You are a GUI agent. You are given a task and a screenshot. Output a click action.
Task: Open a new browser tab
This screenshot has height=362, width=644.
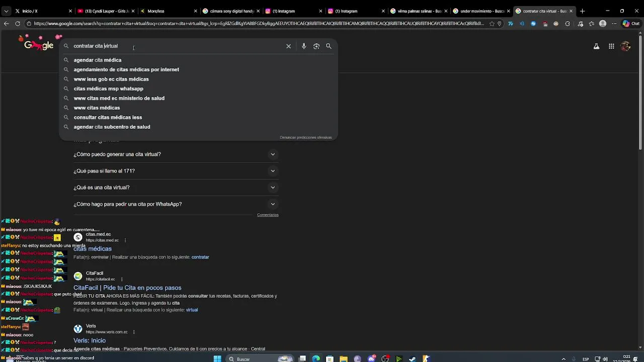(x=582, y=11)
